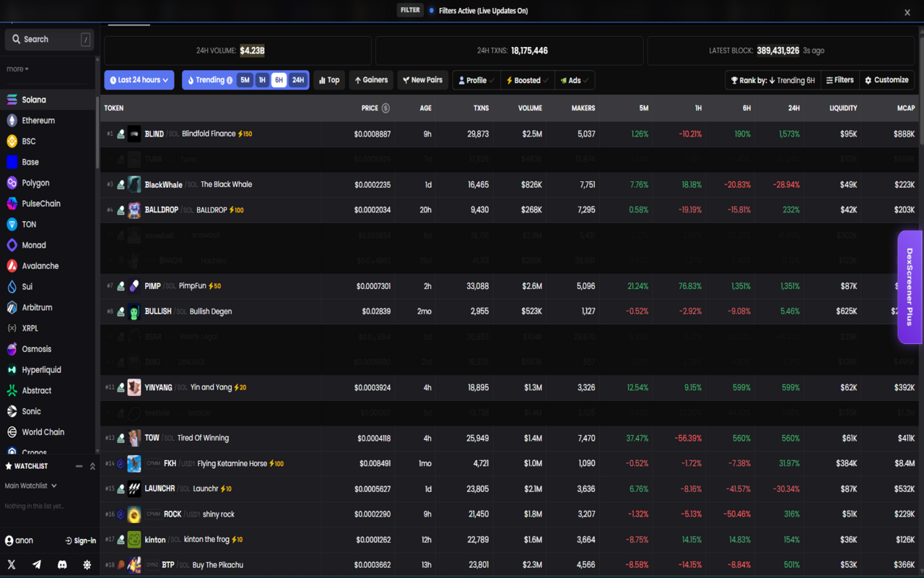Select Abstract in the chain list

click(48, 391)
